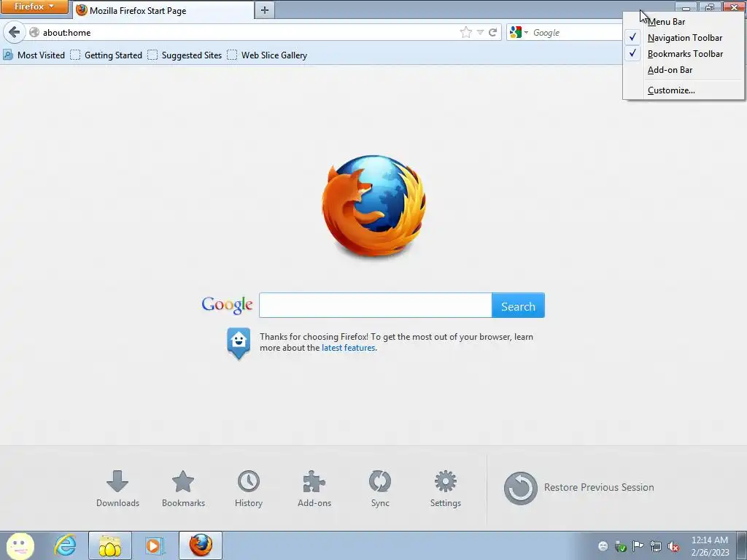Click the blue Search button
This screenshot has height=560, width=747.
tap(518, 306)
